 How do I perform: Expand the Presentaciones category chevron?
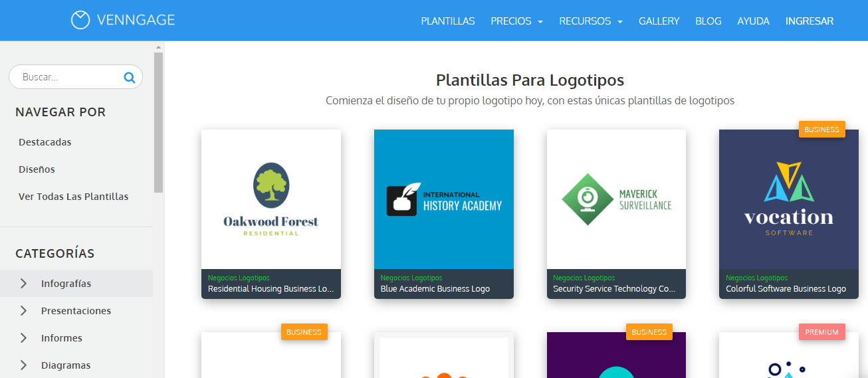24,311
